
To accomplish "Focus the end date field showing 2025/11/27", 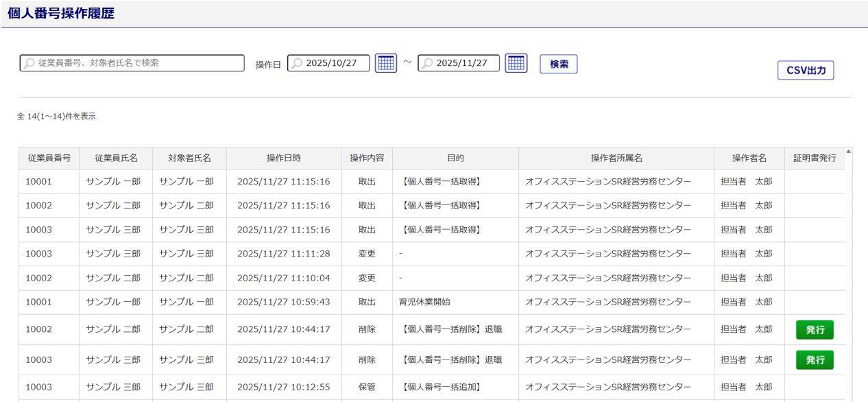I will [459, 63].
